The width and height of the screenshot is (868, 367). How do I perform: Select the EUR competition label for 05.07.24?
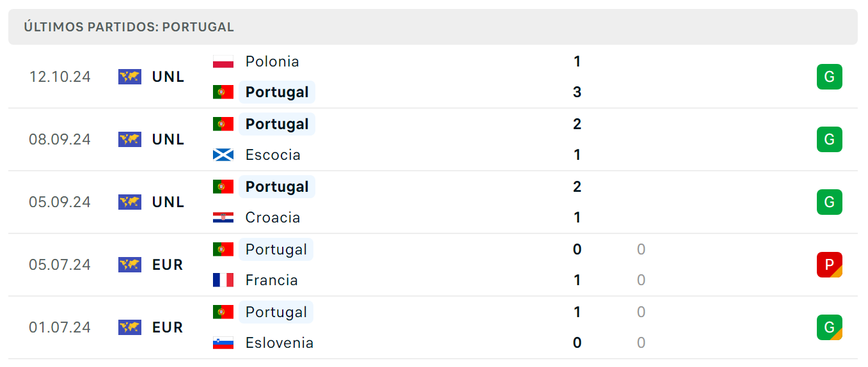tap(168, 265)
